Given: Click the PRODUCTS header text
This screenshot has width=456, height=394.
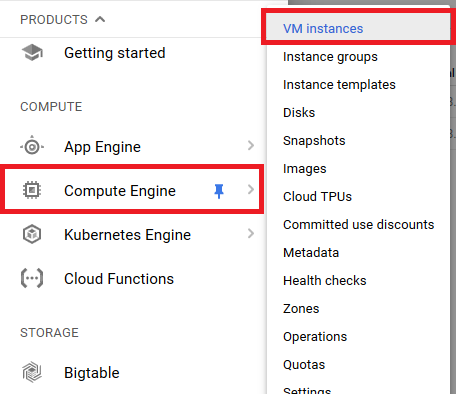Looking at the screenshot, I should click(54, 20).
